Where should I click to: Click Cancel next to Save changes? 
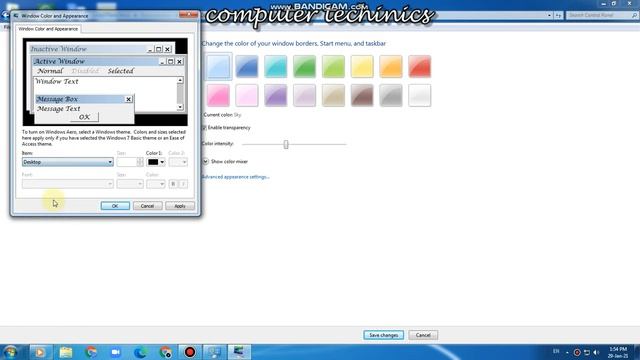[x=423, y=335]
